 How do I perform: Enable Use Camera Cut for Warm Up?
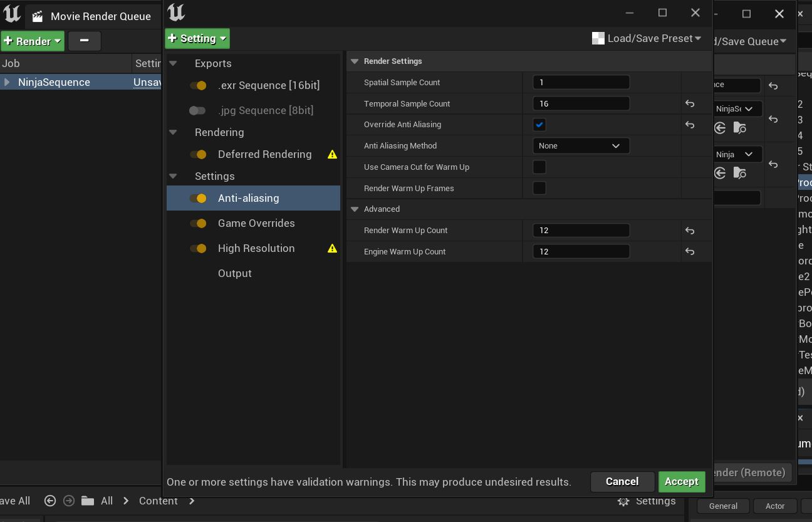click(x=539, y=167)
